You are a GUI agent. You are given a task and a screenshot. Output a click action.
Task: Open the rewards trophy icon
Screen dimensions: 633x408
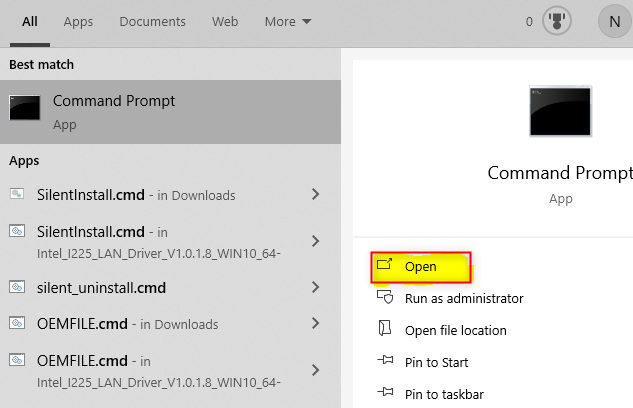click(557, 21)
